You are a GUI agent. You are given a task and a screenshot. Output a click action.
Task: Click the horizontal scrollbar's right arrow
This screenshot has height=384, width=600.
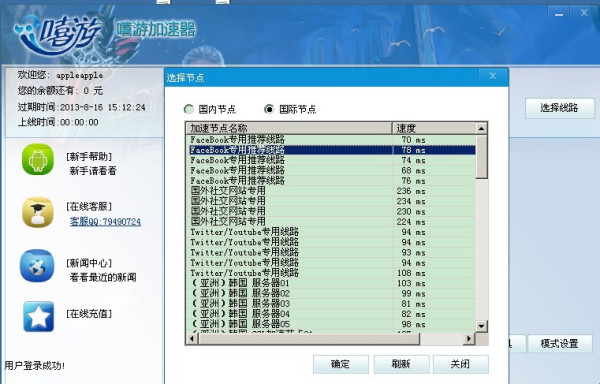point(469,339)
